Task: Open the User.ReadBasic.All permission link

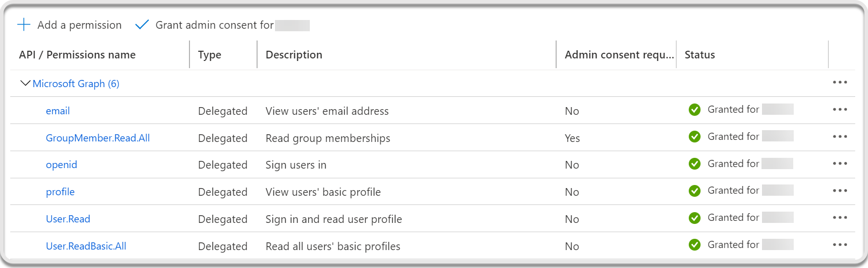Action: coord(86,246)
